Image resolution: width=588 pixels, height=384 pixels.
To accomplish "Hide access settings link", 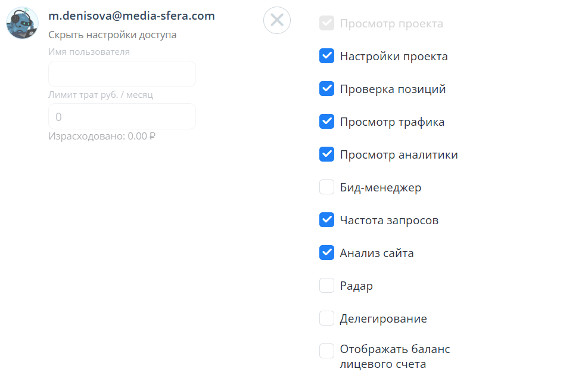I will 112,35.
